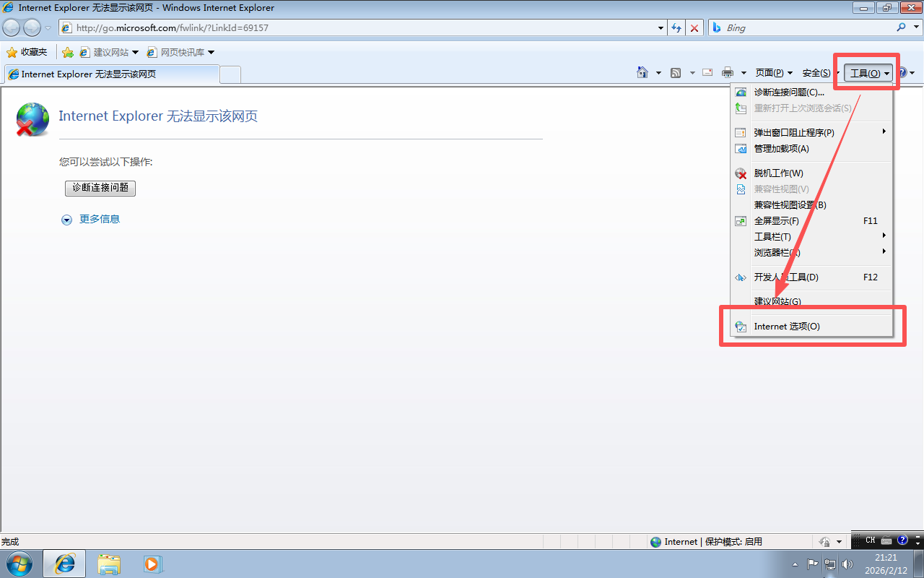924x578 pixels.
Task: Click the Internet zone globe status icon
Action: click(x=655, y=542)
